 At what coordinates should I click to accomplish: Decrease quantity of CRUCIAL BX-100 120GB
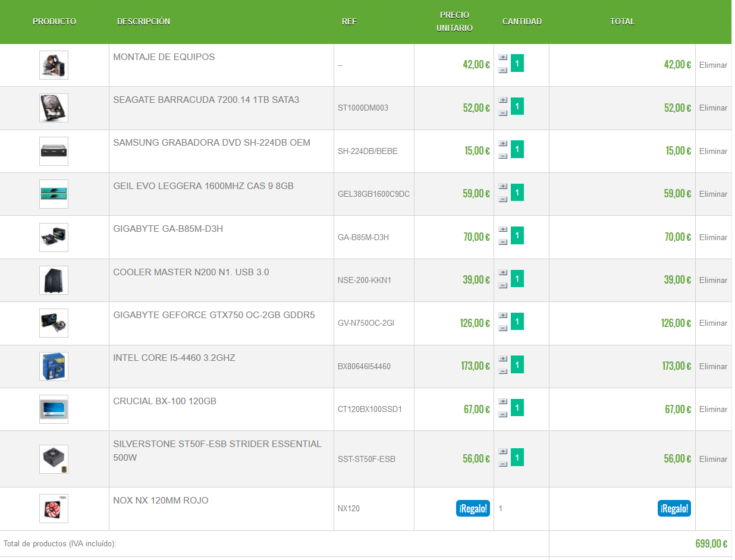pyautogui.click(x=502, y=414)
